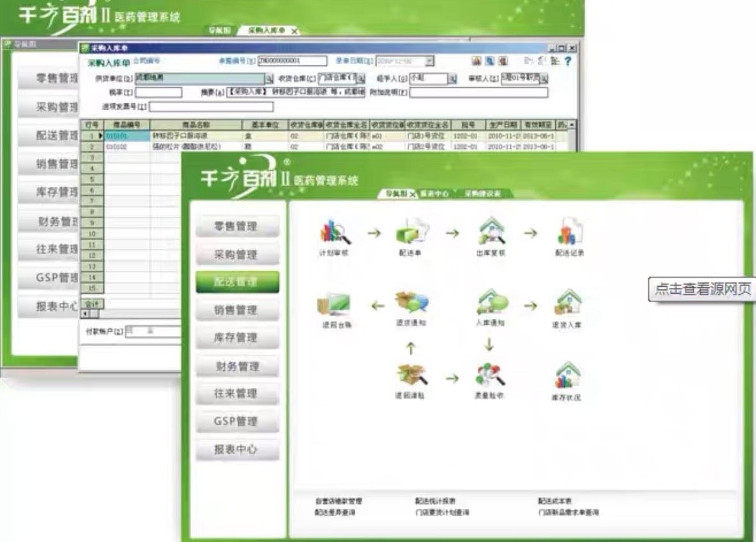Switch to 导航图 tab in front window
The width and height of the screenshot is (756, 542).
[x=396, y=193]
